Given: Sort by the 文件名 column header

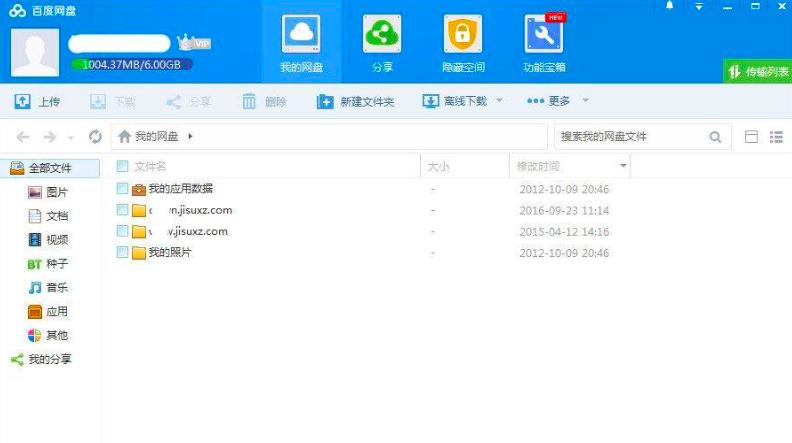Looking at the screenshot, I should (x=150, y=166).
